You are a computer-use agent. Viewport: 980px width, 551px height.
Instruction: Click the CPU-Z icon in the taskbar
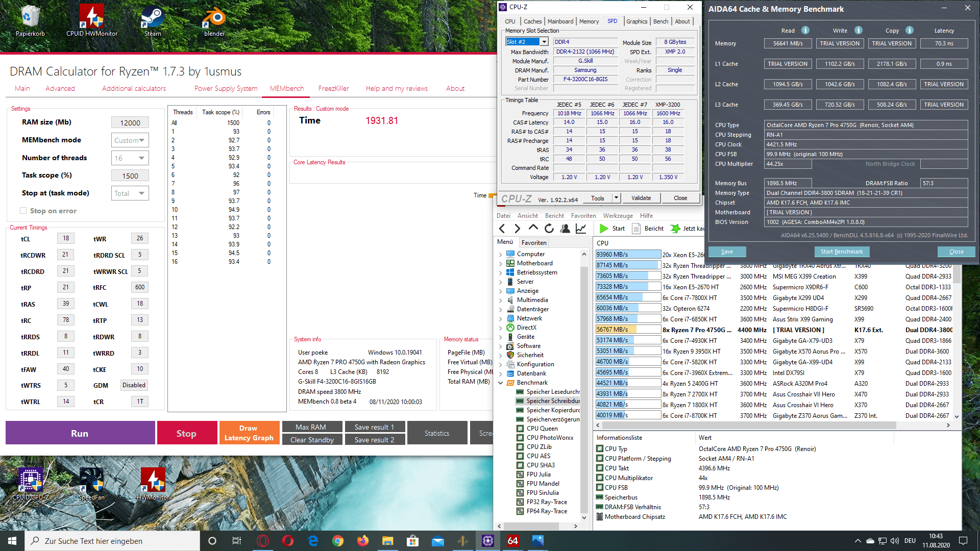488,541
